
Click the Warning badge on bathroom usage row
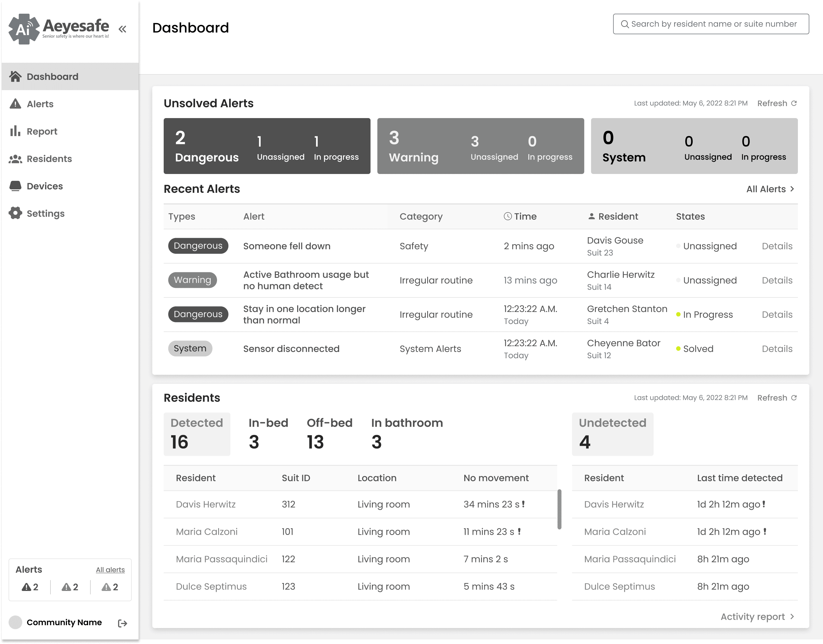(x=192, y=280)
